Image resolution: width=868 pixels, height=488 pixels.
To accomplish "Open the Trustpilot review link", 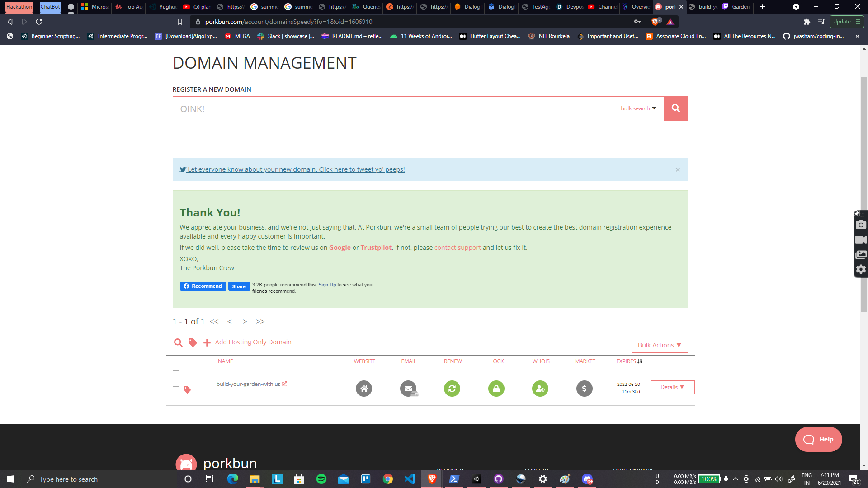I will pos(376,247).
